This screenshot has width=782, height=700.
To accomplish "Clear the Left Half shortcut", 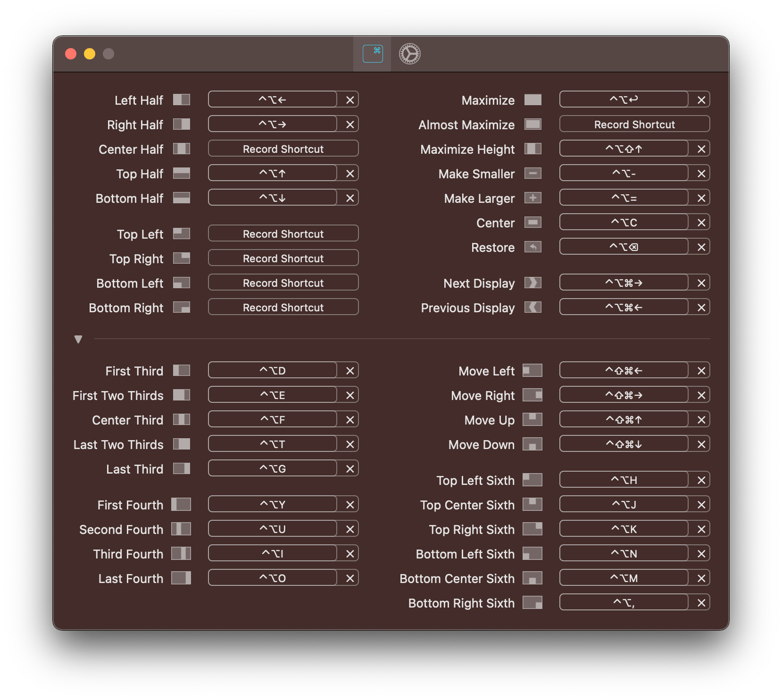I will coord(350,100).
